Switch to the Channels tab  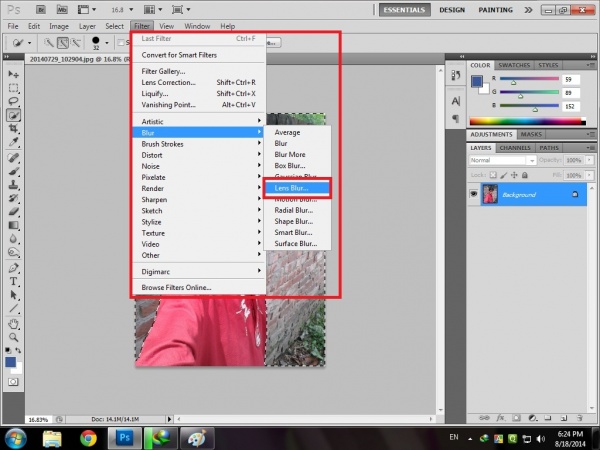515,148
